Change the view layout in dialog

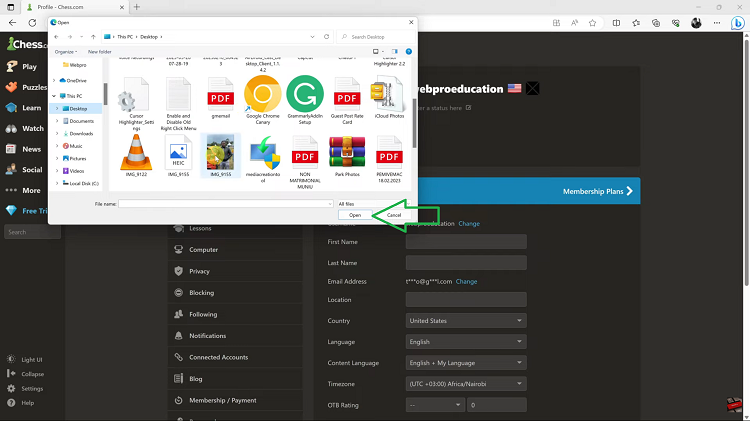coord(378,52)
